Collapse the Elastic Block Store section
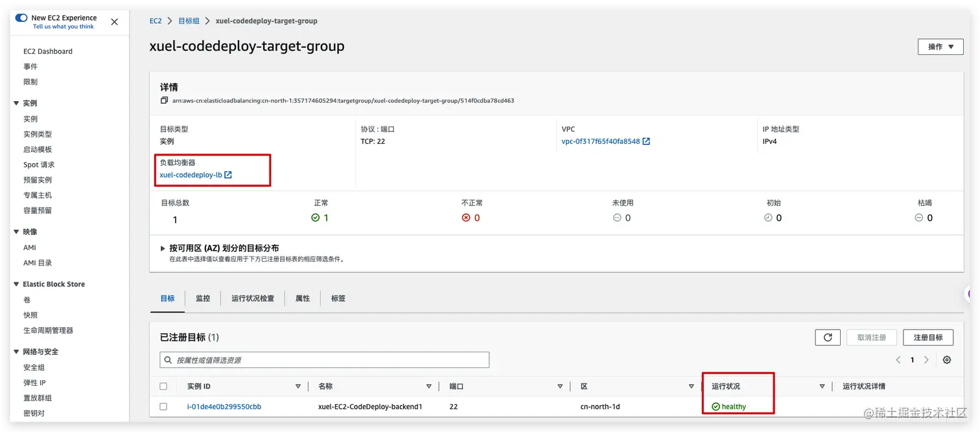This screenshot has width=980, height=432. [16, 284]
